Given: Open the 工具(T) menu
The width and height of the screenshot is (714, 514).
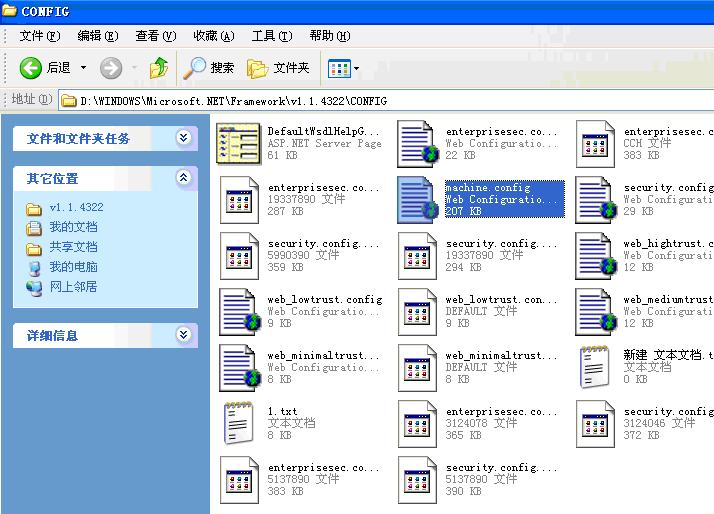Looking at the screenshot, I should (272, 36).
